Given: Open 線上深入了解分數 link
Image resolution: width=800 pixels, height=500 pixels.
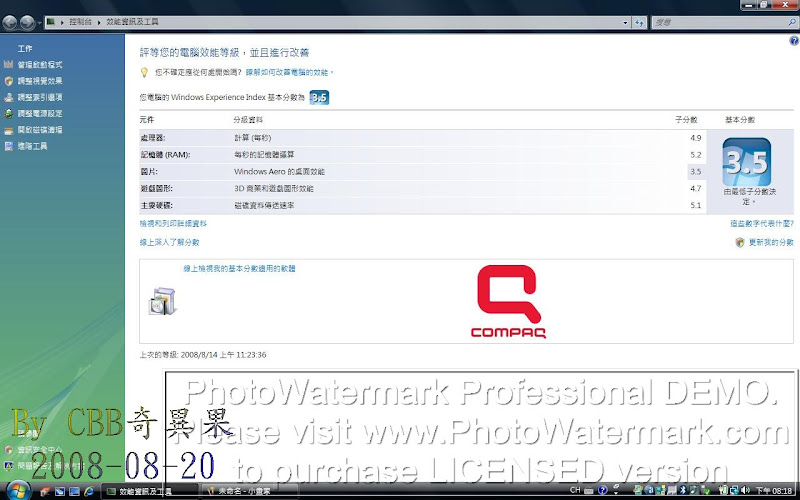Looking at the screenshot, I should pyautogui.click(x=169, y=242).
